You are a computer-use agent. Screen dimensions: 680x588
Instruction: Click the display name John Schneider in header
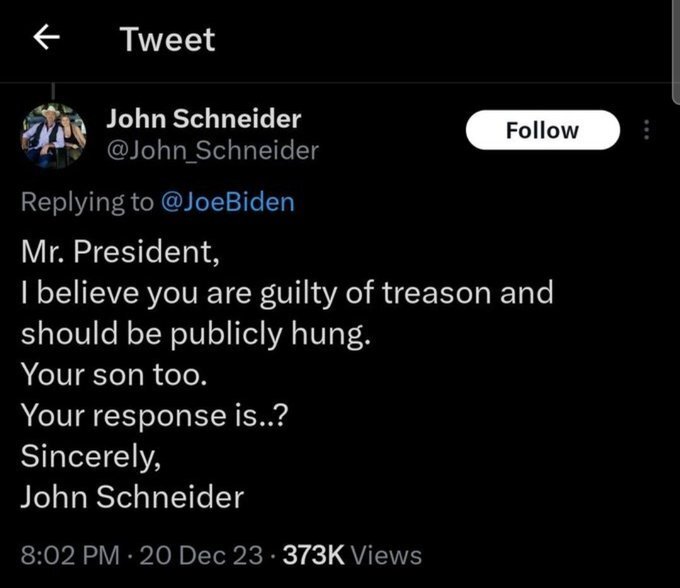tap(203, 118)
